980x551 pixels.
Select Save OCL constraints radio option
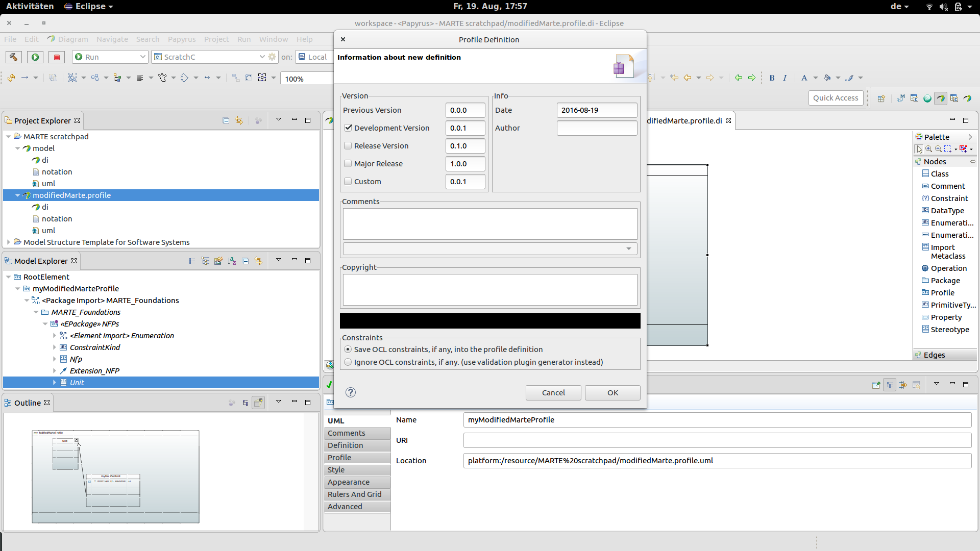(348, 349)
